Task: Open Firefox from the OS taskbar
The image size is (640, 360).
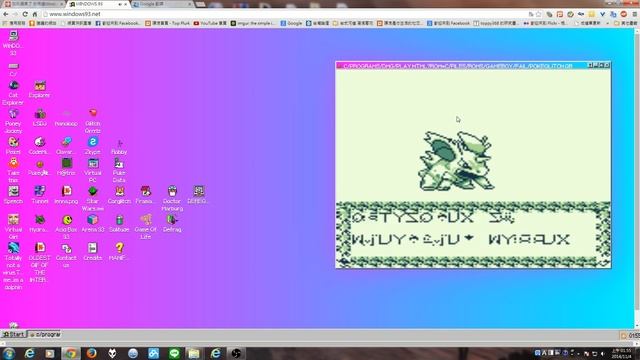Action: point(91,353)
